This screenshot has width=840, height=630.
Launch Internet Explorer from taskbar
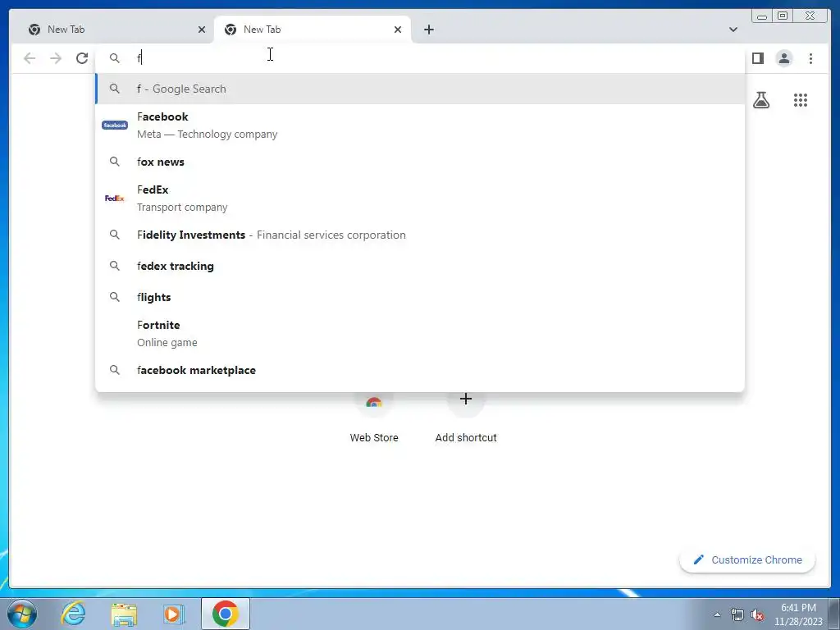73,614
